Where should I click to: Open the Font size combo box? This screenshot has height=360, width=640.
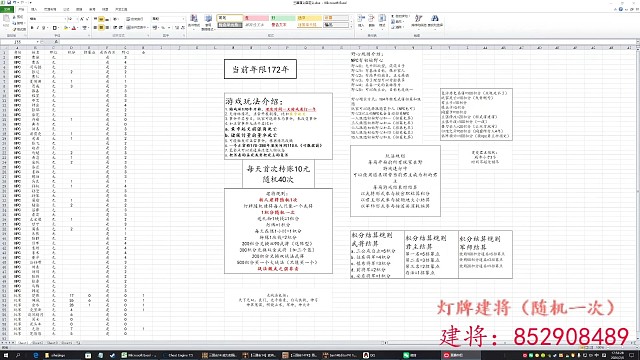point(73,19)
